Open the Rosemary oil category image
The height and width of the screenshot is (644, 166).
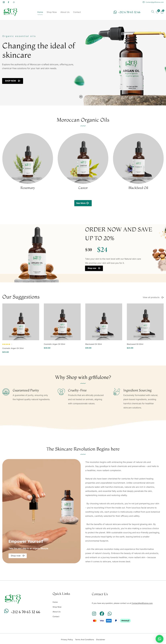click(x=27, y=158)
